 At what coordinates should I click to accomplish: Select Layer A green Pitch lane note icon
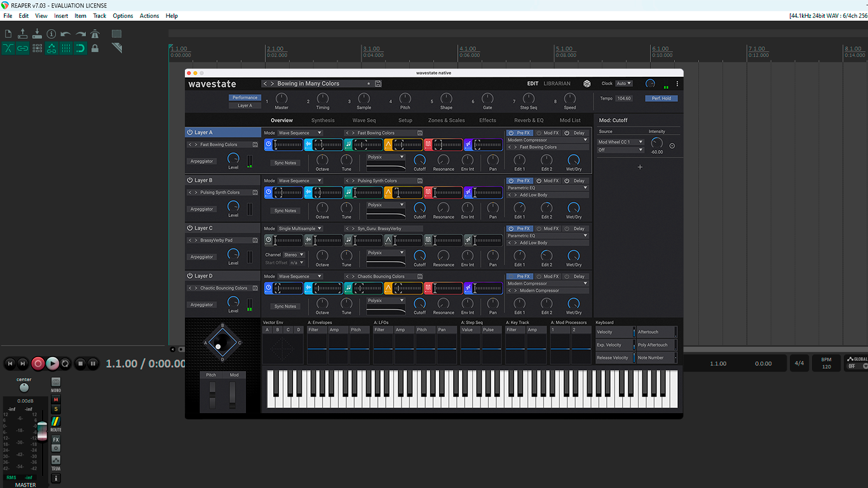(x=348, y=145)
